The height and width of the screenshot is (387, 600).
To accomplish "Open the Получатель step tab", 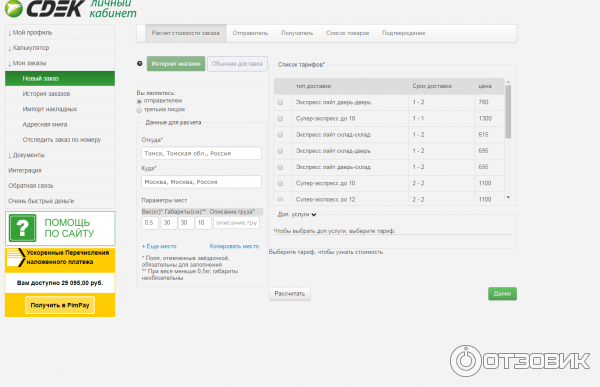I will (297, 33).
